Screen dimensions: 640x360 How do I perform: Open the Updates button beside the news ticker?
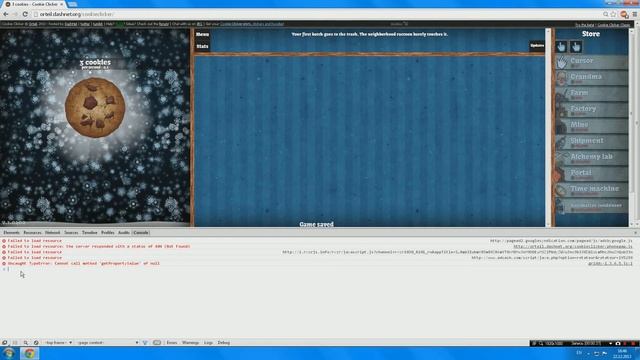coord(537,46)
